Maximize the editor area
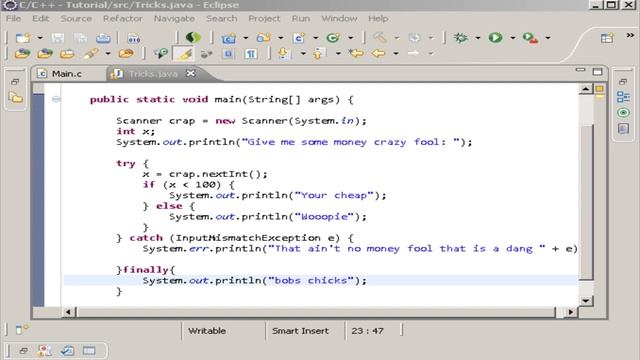 pyautogui.click(x=598, y=72)
